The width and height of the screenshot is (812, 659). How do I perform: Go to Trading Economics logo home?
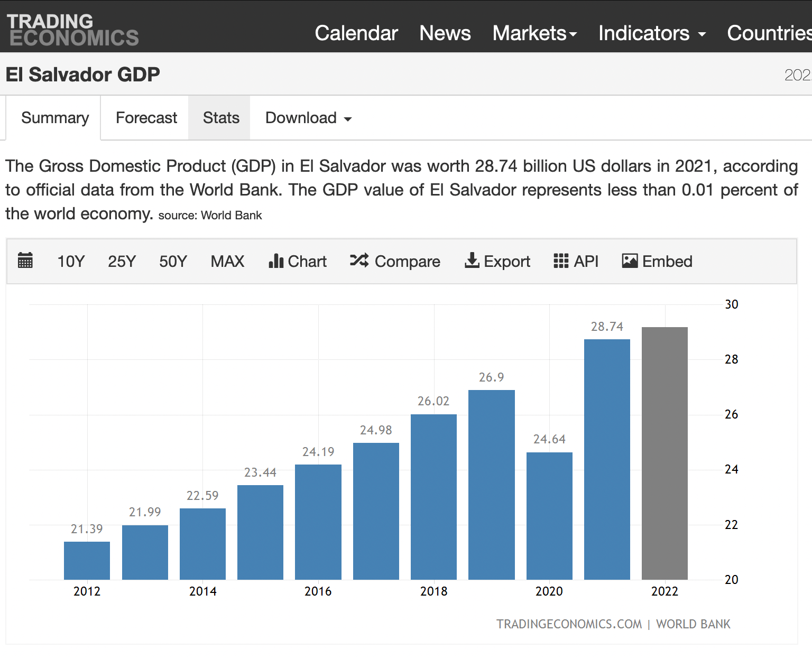(73, 30)
